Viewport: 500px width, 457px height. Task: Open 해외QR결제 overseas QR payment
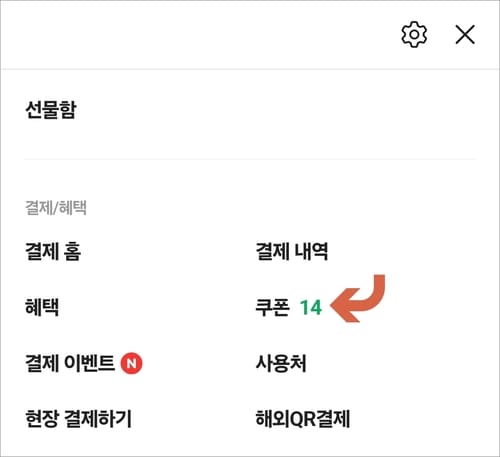click(303, 419)
